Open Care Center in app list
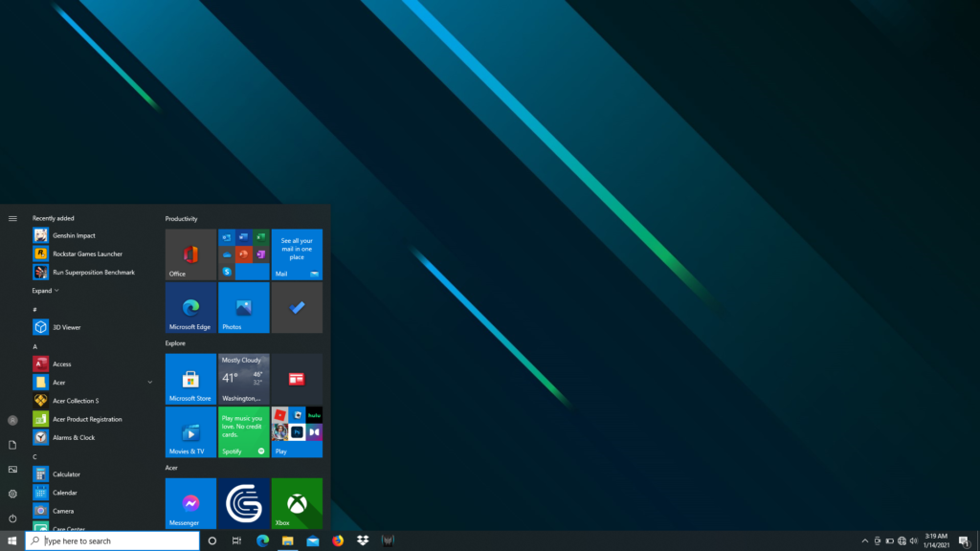 93,527
